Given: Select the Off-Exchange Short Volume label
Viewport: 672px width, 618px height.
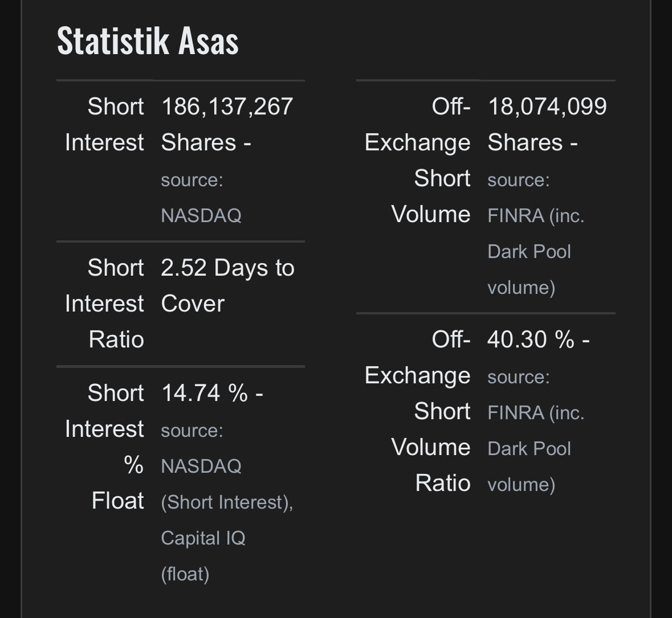Looking at the screenshot, I should point(418,160).
